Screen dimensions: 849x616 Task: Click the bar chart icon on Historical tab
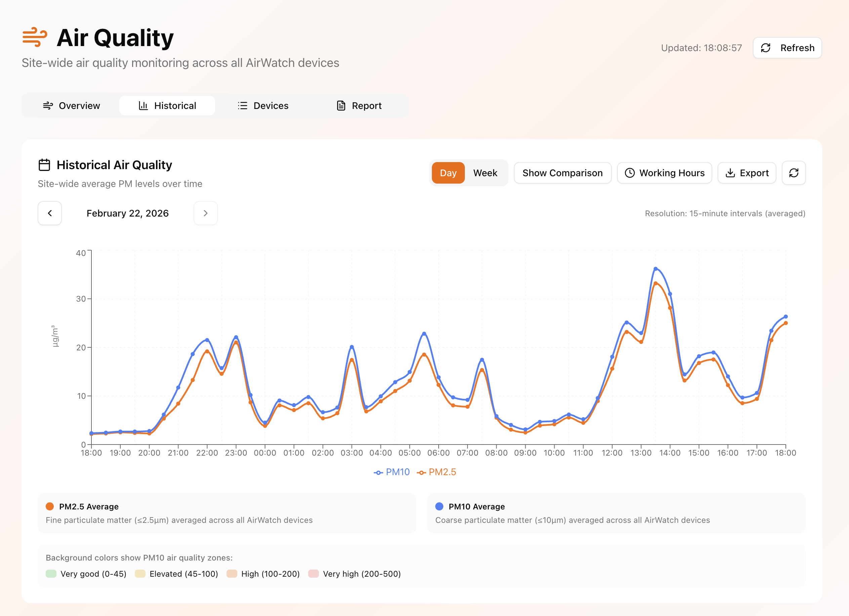[143, 106]
